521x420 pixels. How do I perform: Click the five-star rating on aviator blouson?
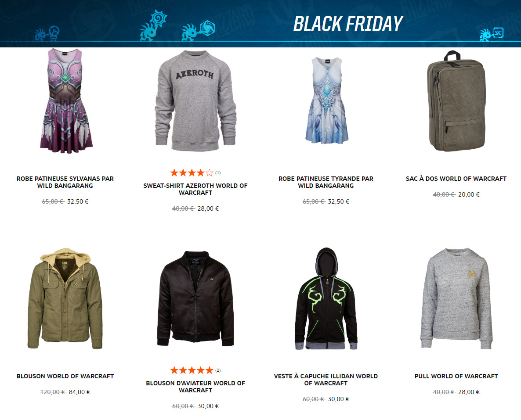point(192,370)
